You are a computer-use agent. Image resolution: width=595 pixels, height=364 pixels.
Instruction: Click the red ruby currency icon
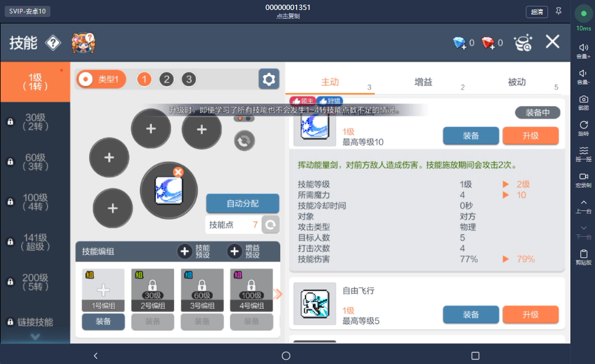point(488,43)
